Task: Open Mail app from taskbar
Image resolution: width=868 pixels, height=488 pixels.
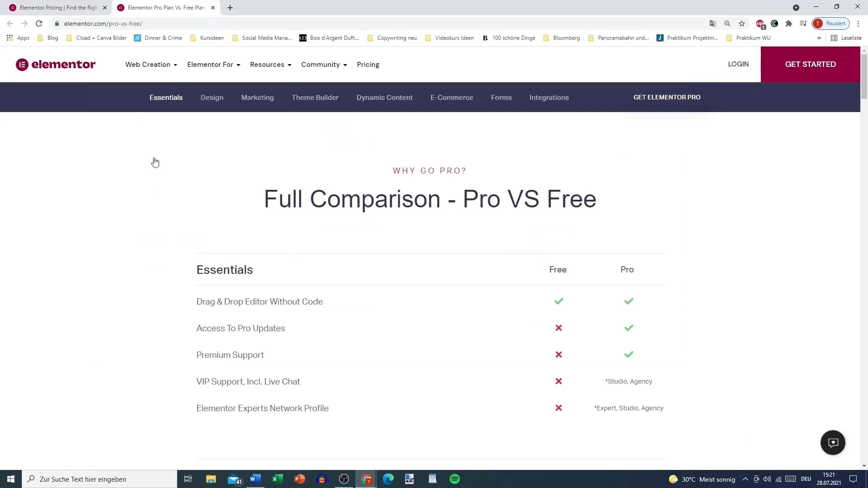Action: pyautogui.click(x=234, y=479)
